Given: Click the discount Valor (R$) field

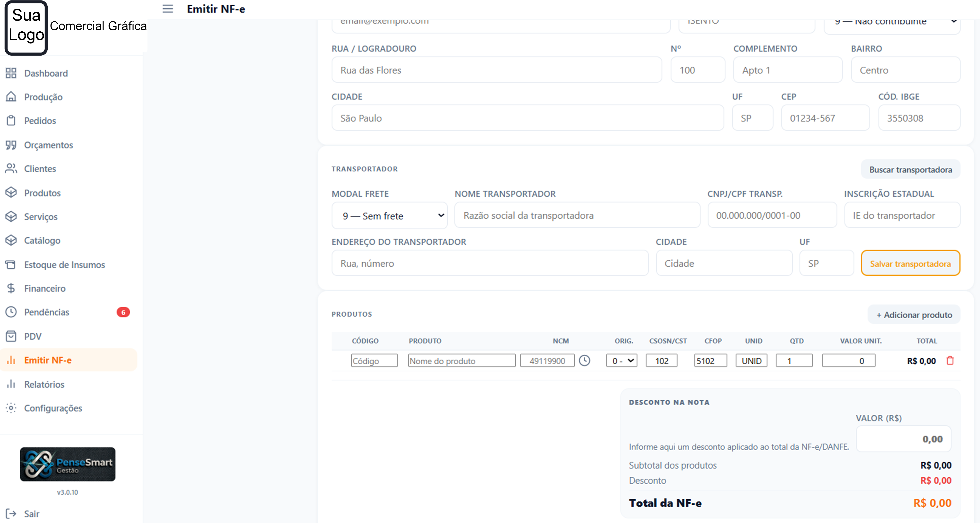Looking at the screenshot, I should pyautogui.click(x=903, y=439).
